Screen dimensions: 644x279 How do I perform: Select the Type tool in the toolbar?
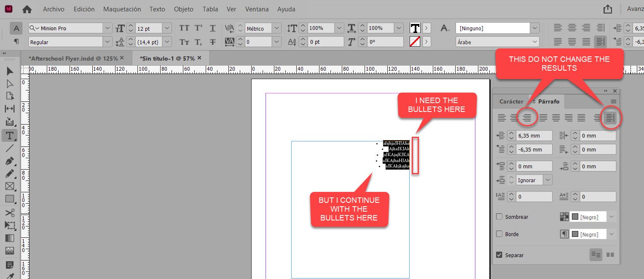[x=10, y=135]
